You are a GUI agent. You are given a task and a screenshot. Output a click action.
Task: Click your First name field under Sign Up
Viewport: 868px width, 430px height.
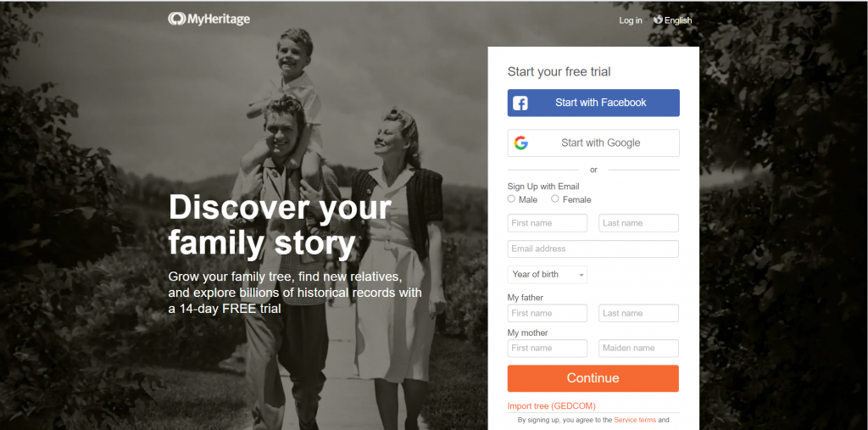coord(548,223)
